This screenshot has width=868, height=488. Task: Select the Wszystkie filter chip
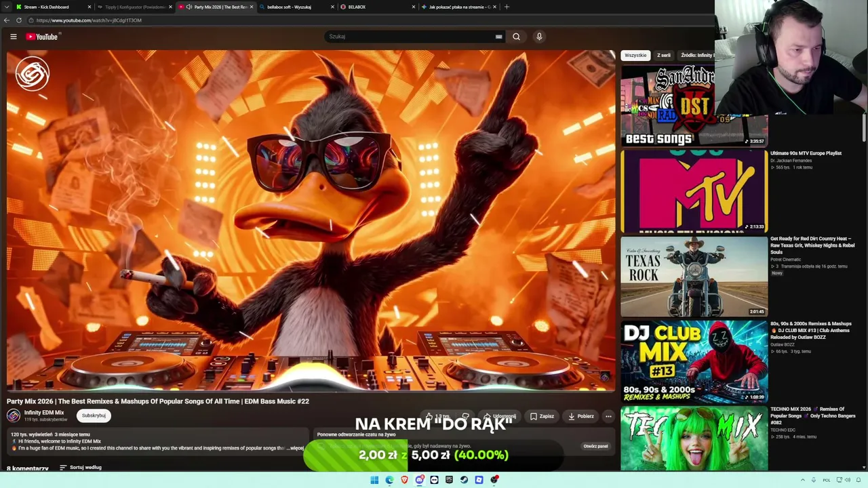[x=635, y=56]
